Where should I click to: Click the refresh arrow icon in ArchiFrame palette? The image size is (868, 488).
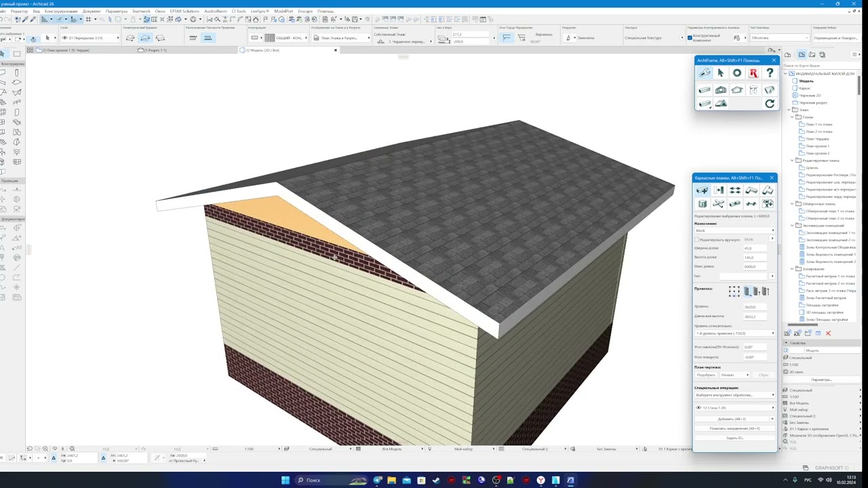pyautogui.click(x=770, y=104)
